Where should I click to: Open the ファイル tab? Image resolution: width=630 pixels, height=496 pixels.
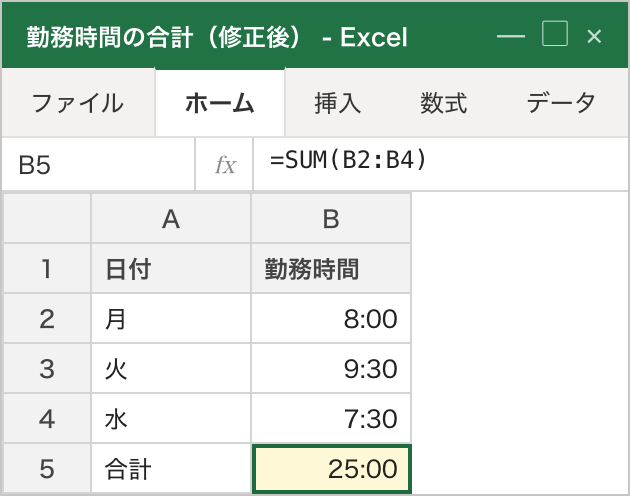click(x=78, y=103)
